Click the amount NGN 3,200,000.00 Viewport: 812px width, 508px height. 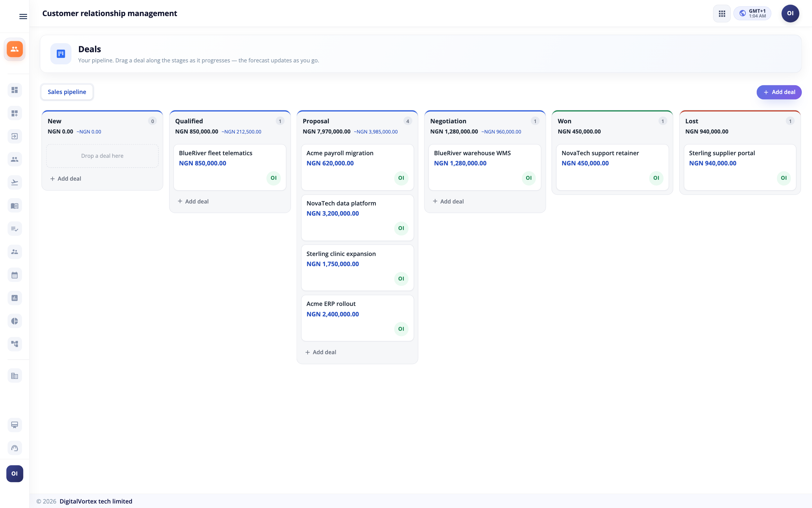[x=332, y=213]
